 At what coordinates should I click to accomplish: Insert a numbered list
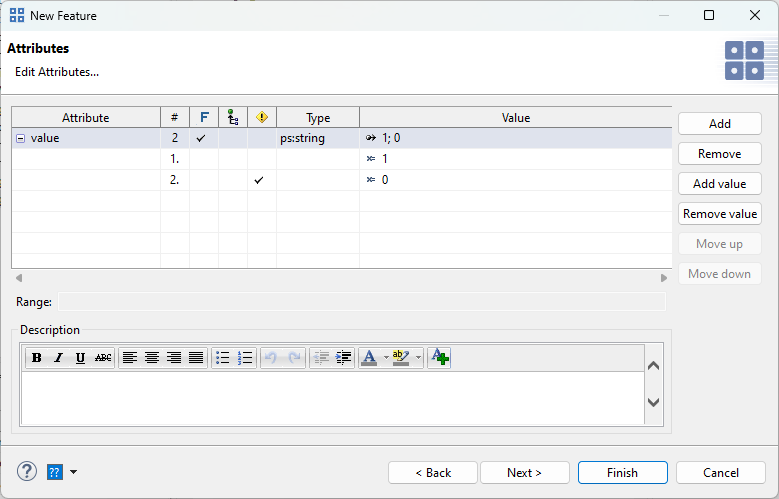pyautogui.click(x=245, y=358)
